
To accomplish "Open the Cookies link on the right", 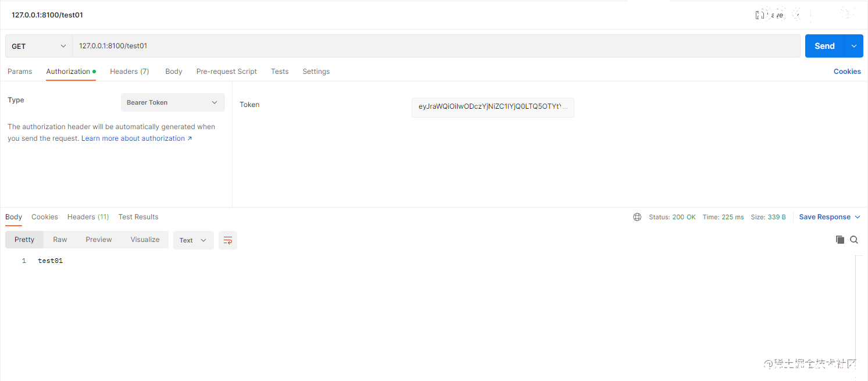I will pyautogui.click(x=847, y=72).
